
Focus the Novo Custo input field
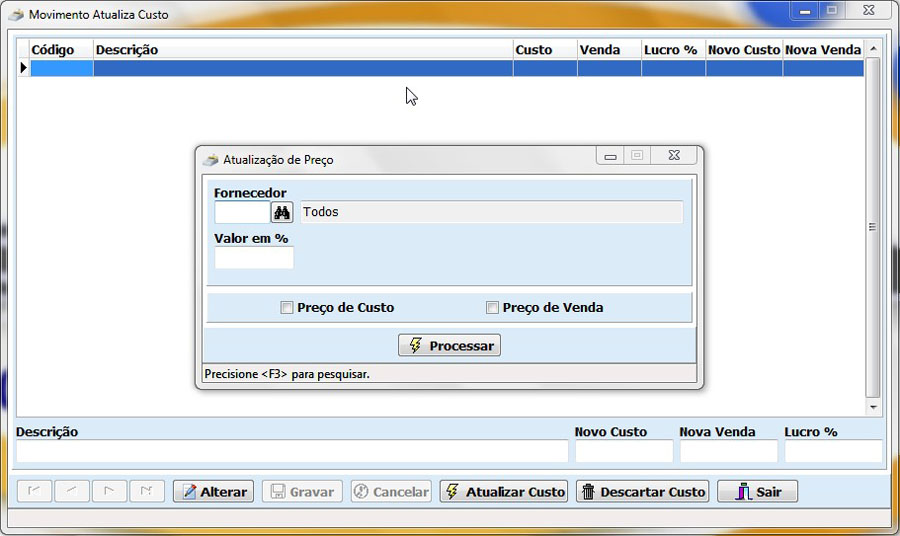(x=624, y=451)
